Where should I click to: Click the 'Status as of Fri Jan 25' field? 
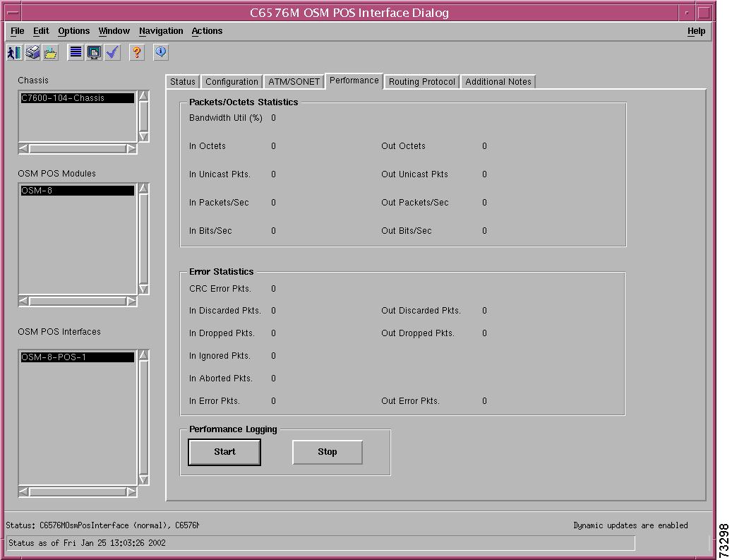[x=320, y=543]
